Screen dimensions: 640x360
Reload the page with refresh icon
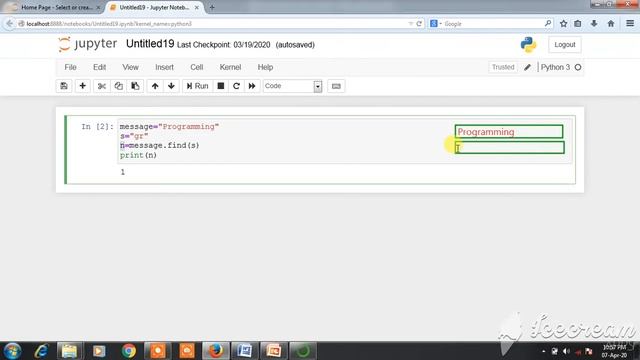tap(419, 24)
